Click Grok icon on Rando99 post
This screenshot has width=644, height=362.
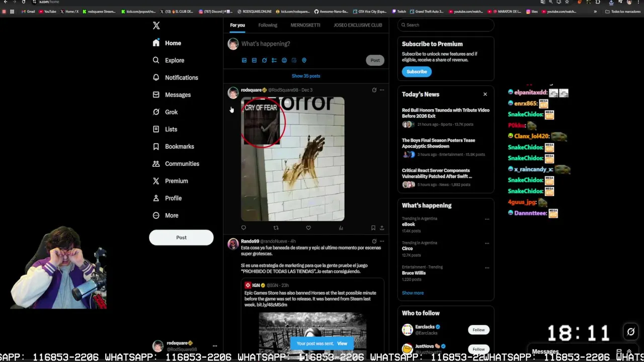(x=374, y=241)
